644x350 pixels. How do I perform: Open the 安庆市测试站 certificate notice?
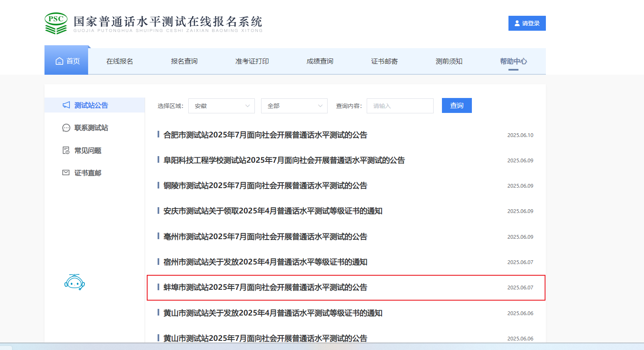click(x=273, y=211)
